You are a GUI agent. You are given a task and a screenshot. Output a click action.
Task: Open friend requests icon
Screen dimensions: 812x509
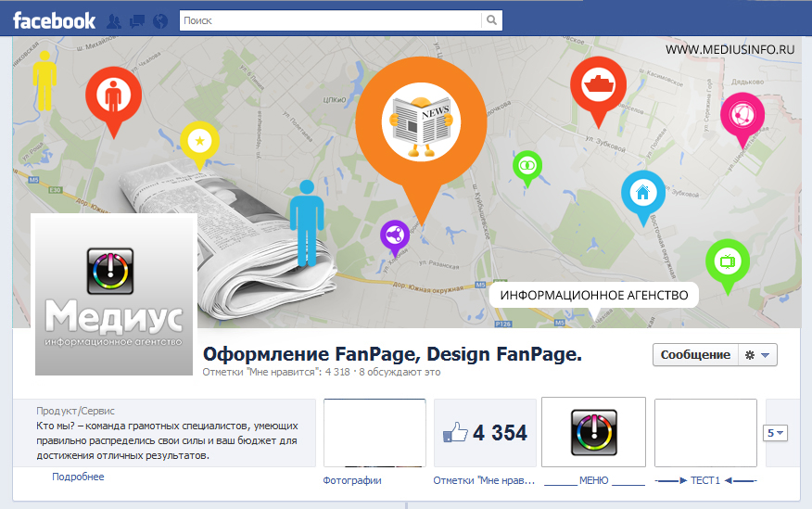coord(114,21)
